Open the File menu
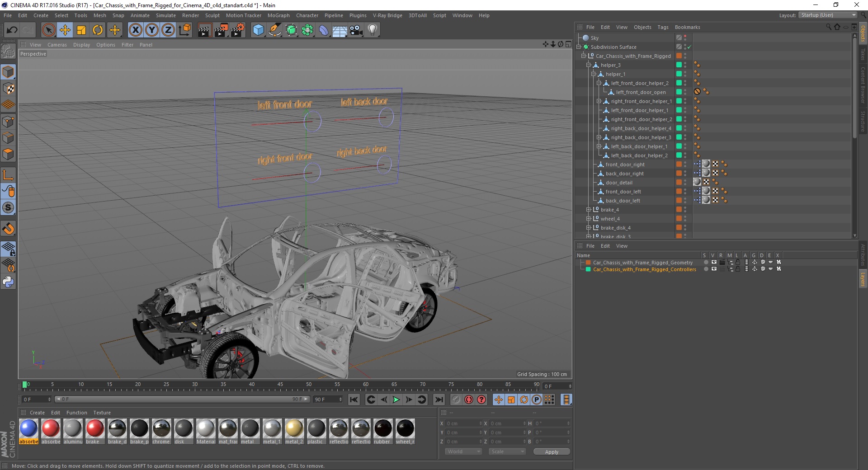The width and height of the screenshot is (868, 470). click(8, 15)
